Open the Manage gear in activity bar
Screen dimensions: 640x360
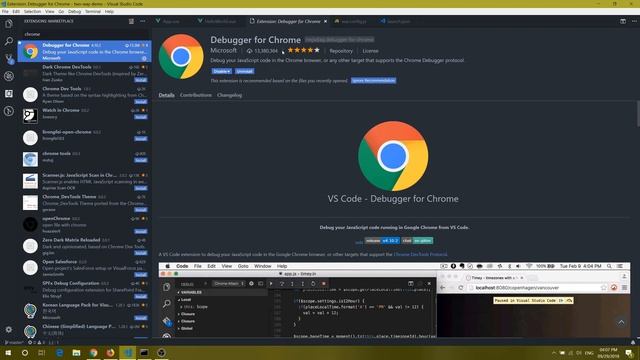[x=9, y=329]
